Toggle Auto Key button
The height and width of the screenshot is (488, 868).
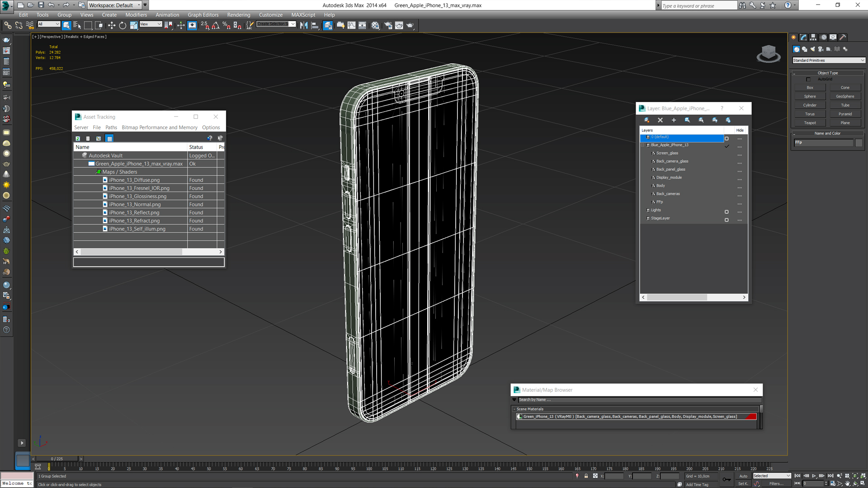743,476
